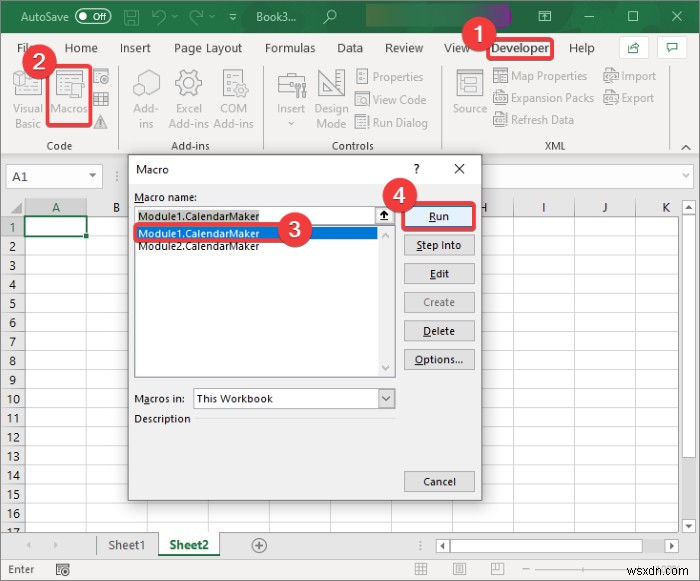Click the Step Into button
Viewport: 700px width, 581px height.
point(439,245)
